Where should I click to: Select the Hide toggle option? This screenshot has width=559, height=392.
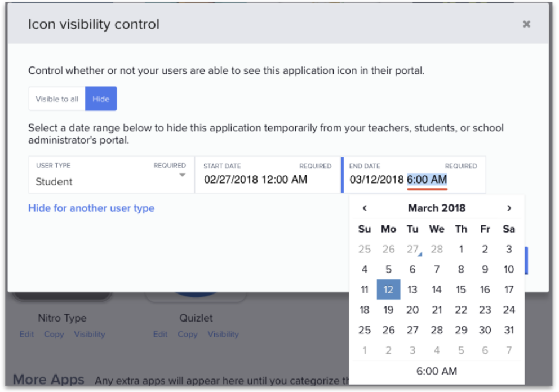coord(101,99)
